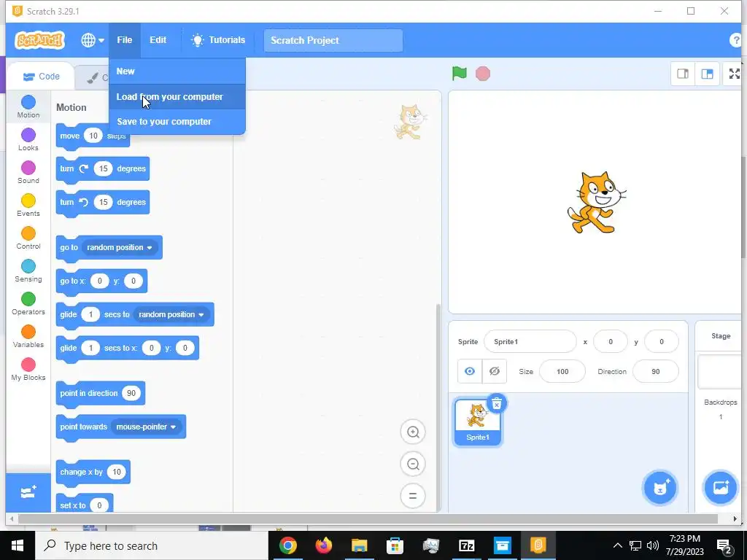Select the Variables category
The width and height of the screenshot is (747, 560).
coord(28,337)
